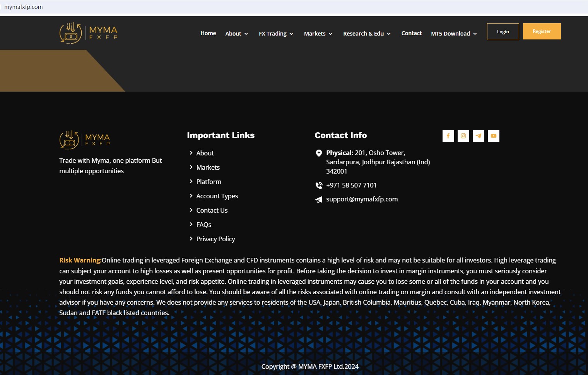
Task: Click the chevron arrow before Privacy Policy
Action: 191,239
